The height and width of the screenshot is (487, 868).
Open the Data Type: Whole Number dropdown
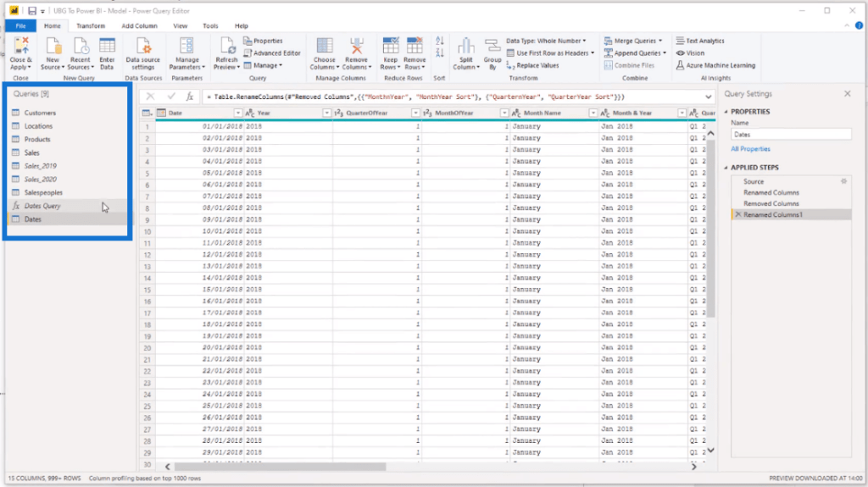click(546, 41)
